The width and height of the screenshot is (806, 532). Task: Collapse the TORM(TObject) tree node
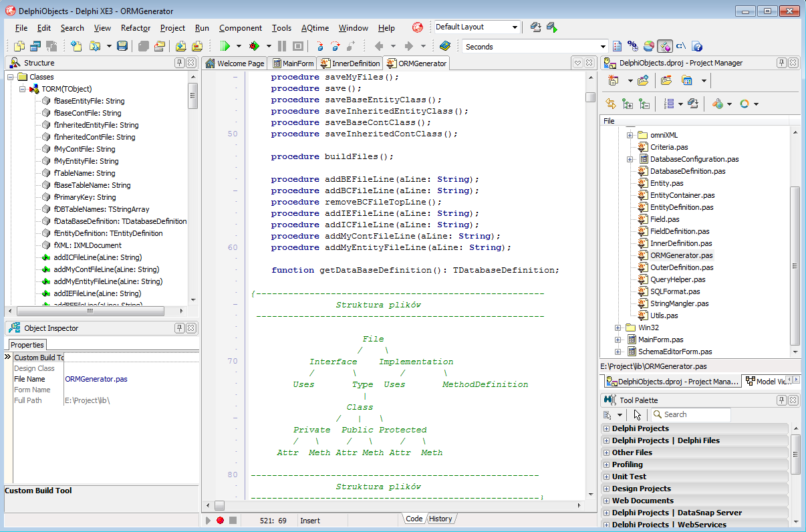[23, 89]
